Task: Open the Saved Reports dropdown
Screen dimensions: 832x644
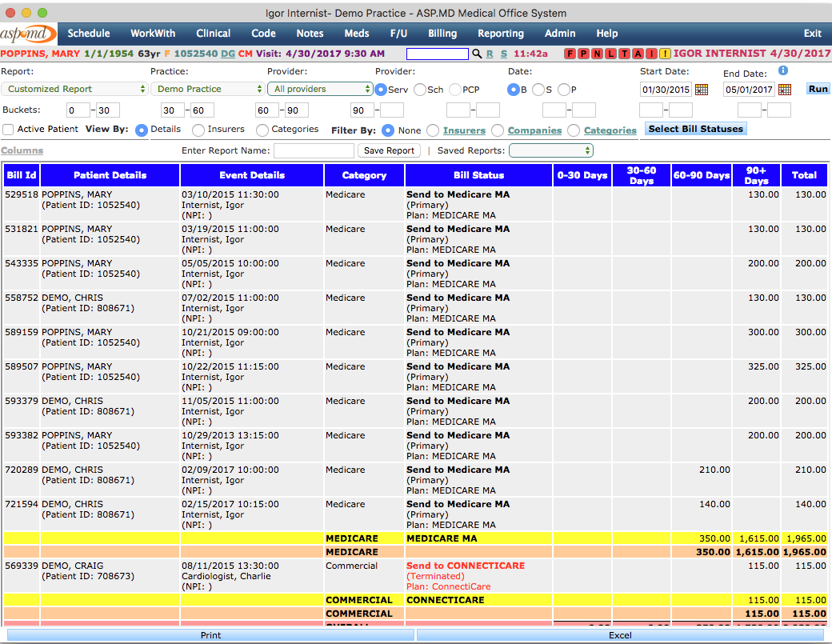Action: pyautogui.click(x=550, y=150)
